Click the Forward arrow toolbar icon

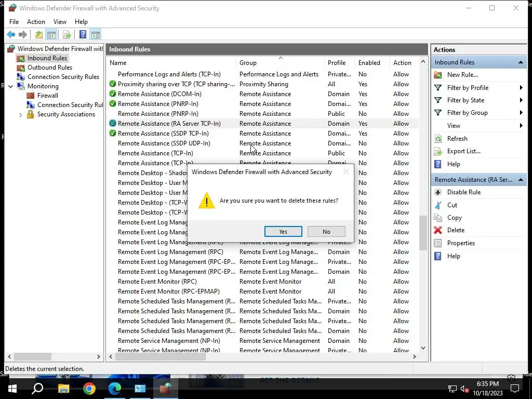point(23,34)
